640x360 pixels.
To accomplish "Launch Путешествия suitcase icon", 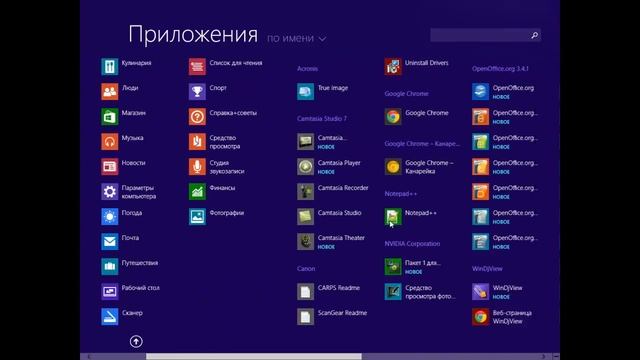I will coord(109,267).
